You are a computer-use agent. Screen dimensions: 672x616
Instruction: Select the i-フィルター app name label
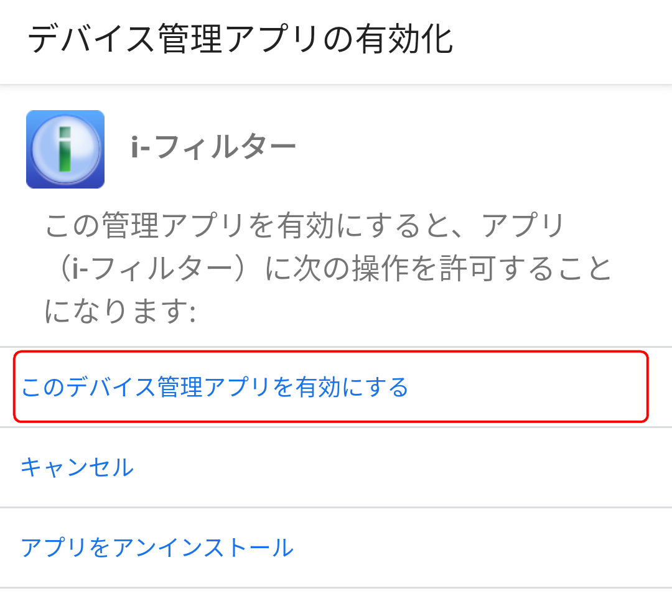coord(213,147)
